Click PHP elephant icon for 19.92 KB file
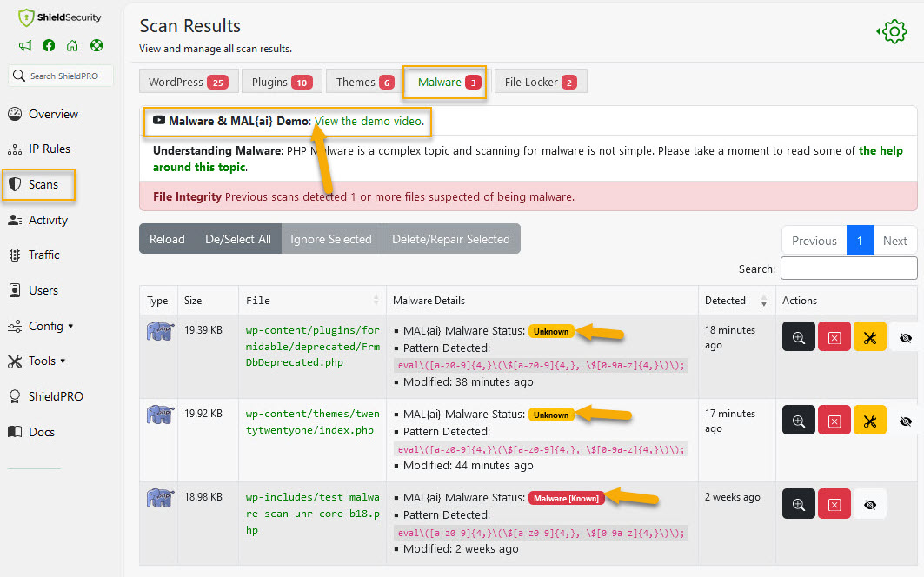The width and height of the screenshot is (924, 577). (x=160, y=415)
